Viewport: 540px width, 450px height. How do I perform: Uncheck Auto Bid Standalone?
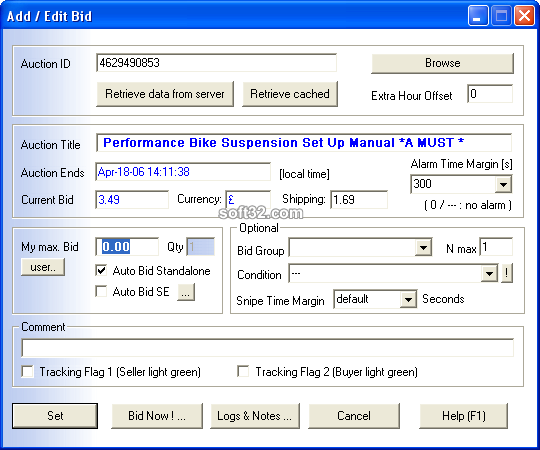click(x=101, y=271)
